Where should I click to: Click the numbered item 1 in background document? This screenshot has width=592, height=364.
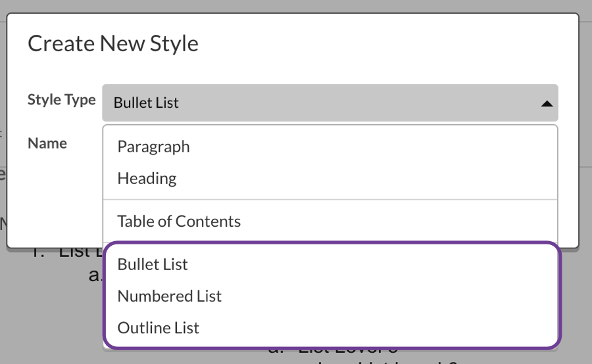41,252
